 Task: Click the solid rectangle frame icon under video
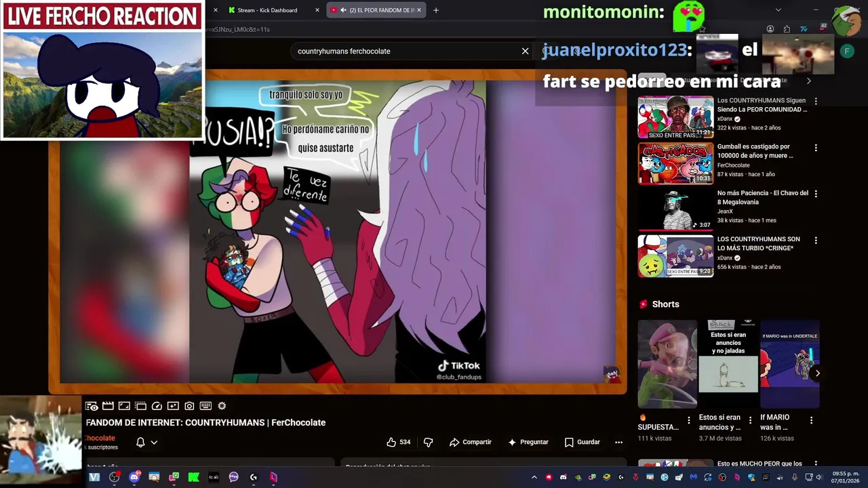[x=124, y=406]
